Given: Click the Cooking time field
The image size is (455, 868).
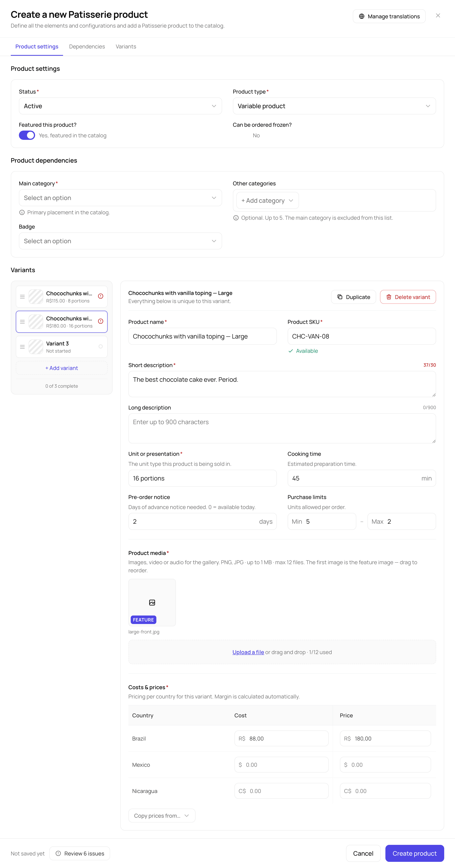Looking at the screenshot, I should click(x=361, y=478).
